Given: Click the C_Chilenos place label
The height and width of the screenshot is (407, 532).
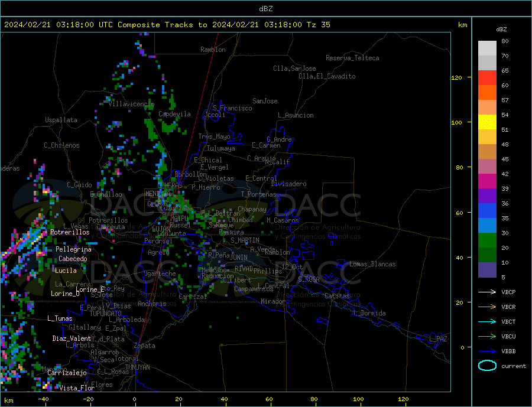Looking at the screenshot, I should point(61,145).
